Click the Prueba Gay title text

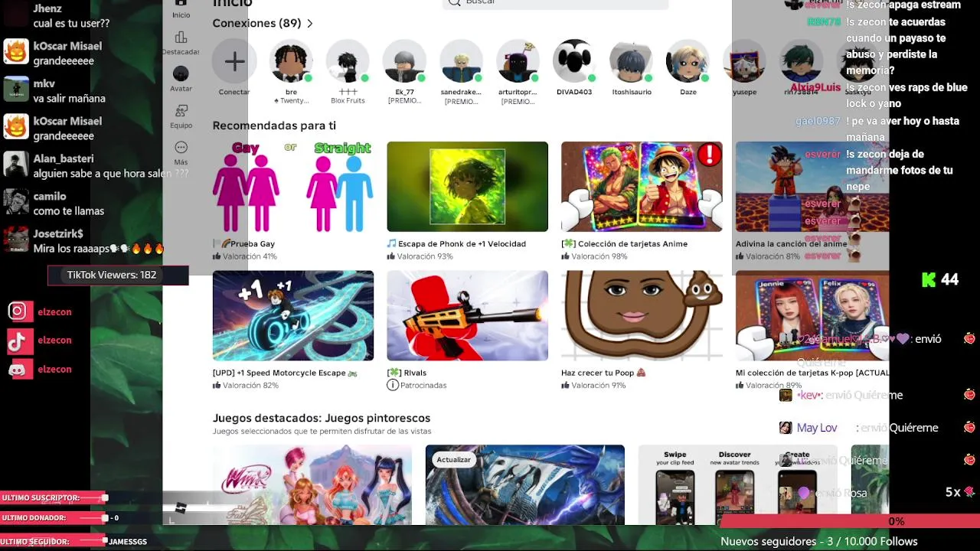[x=243, y=243]
